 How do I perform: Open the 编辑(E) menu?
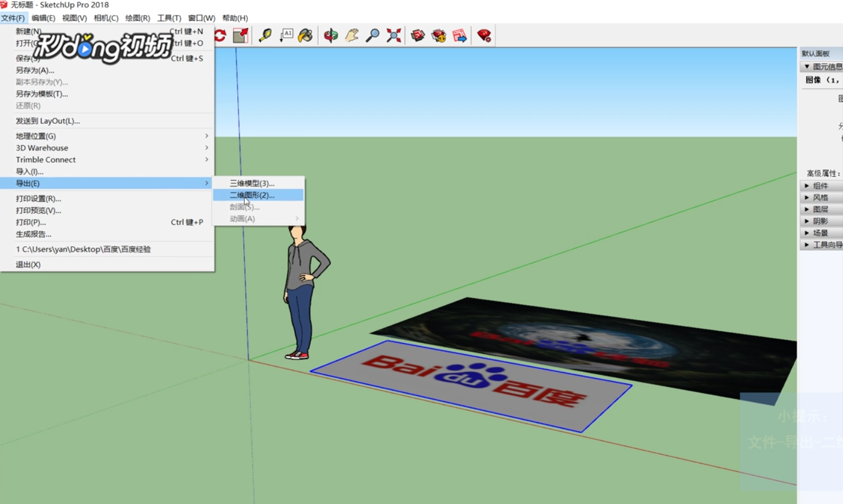click(x=43, y=18)
